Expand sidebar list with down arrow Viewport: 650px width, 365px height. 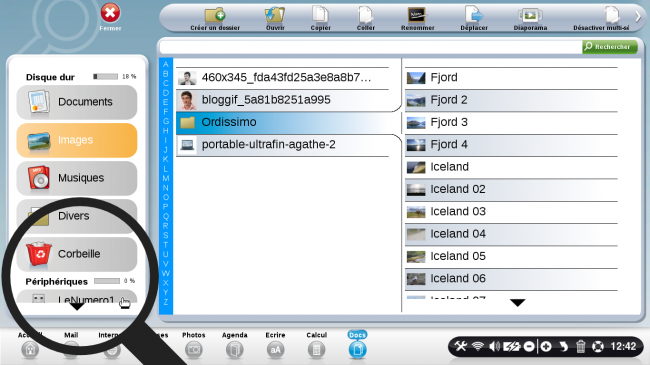click(x=77, y=307)
